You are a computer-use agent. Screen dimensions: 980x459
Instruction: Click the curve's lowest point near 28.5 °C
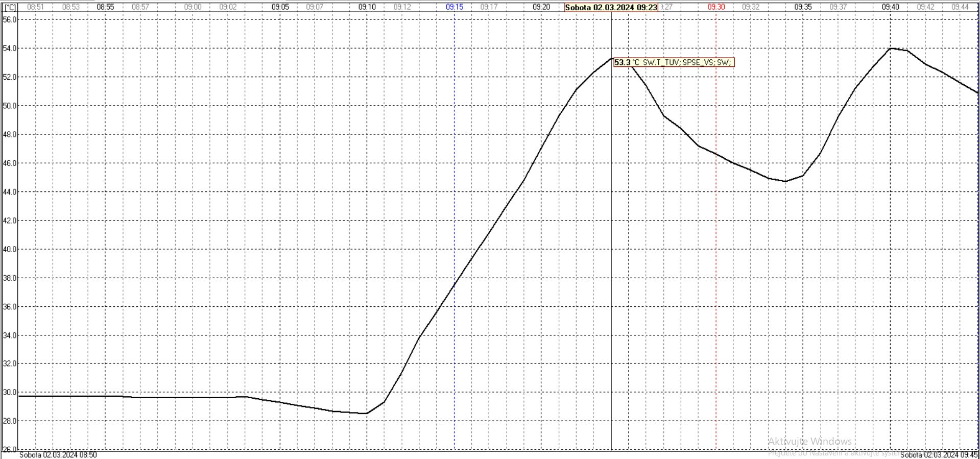(366, 414)
